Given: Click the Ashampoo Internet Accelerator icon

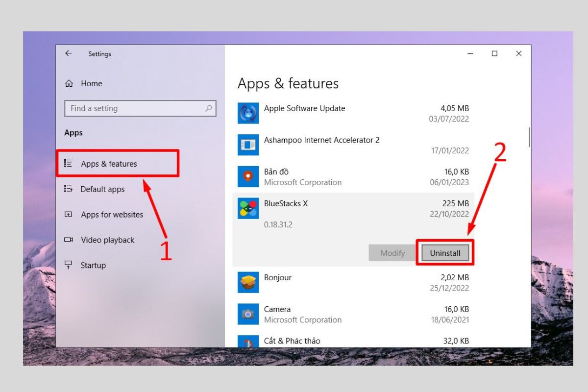Looking at the screenshot, I should [x=248, y=145].
